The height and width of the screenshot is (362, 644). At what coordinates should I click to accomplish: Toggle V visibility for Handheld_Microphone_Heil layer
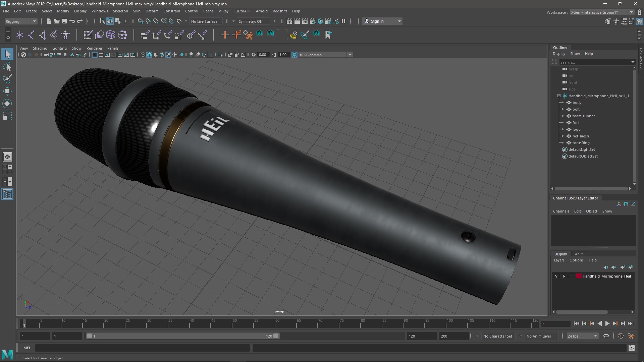(556, 276)
